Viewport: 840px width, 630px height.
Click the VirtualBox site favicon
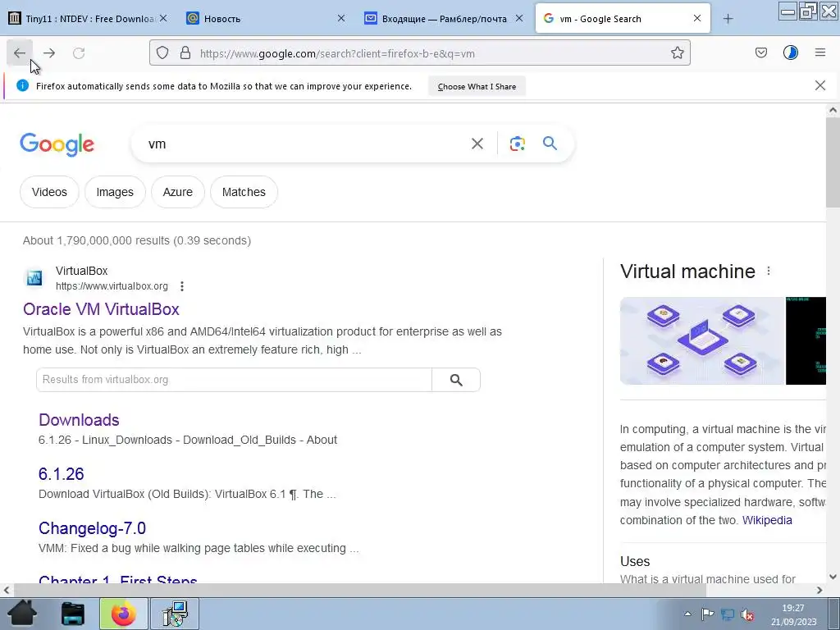click(x=34, y=278)
